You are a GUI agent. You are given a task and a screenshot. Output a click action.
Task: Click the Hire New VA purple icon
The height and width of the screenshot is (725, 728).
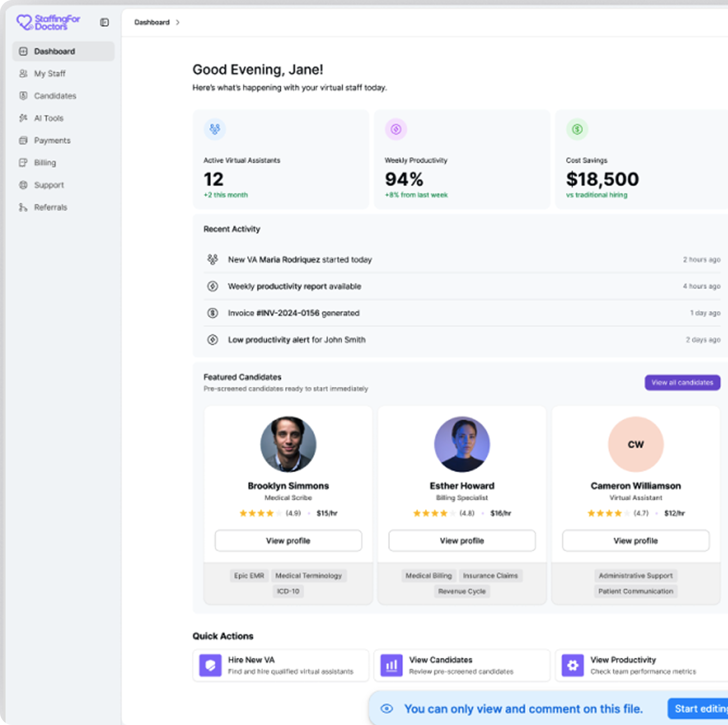(x=210, y=666)
